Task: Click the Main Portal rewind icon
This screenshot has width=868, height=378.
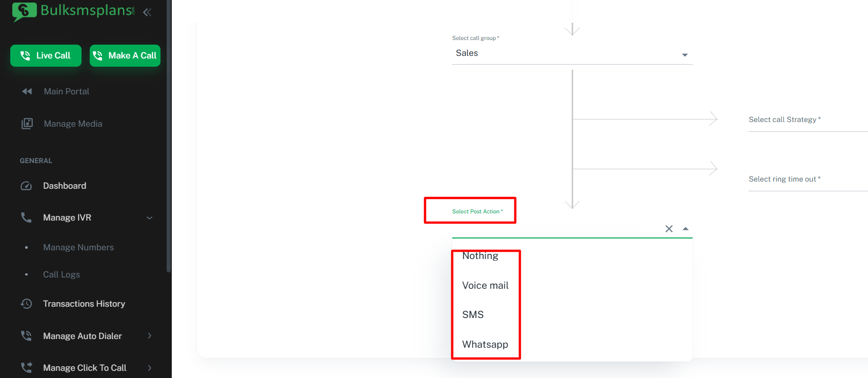Action: [x=27, y=91]
